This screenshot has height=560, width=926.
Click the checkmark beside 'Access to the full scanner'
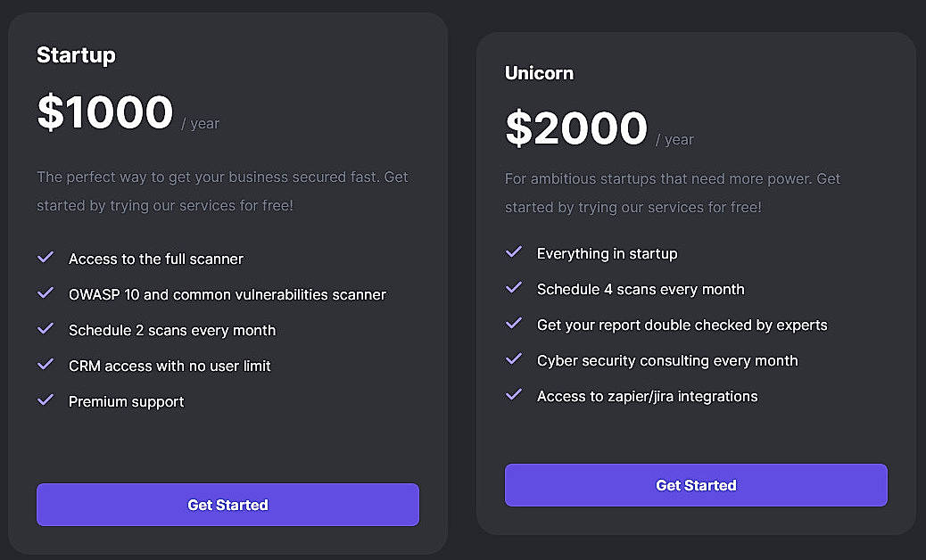click(45, 258)
